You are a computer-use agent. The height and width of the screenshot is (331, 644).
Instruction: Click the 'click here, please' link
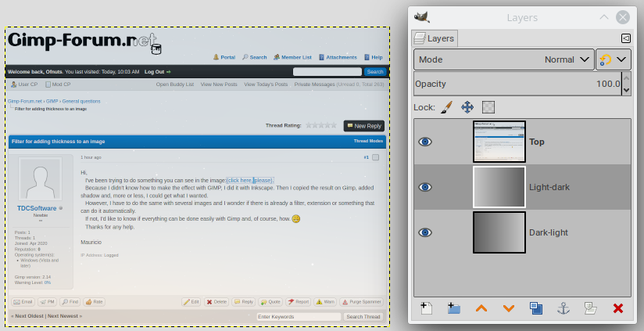tap(250, 180)
